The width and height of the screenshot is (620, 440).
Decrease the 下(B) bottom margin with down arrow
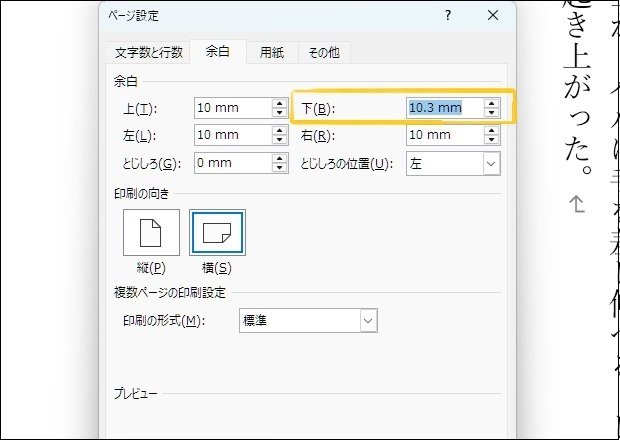[491, 113]
